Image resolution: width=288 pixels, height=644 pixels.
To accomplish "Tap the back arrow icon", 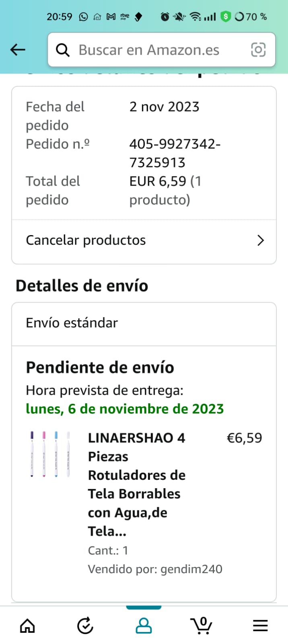I will [x=18, y=50].
